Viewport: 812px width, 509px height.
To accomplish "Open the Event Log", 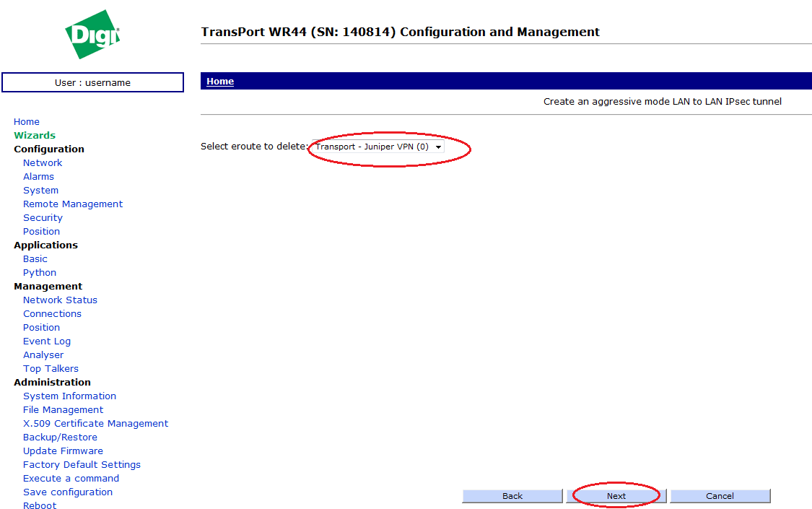I will point(47,341).
